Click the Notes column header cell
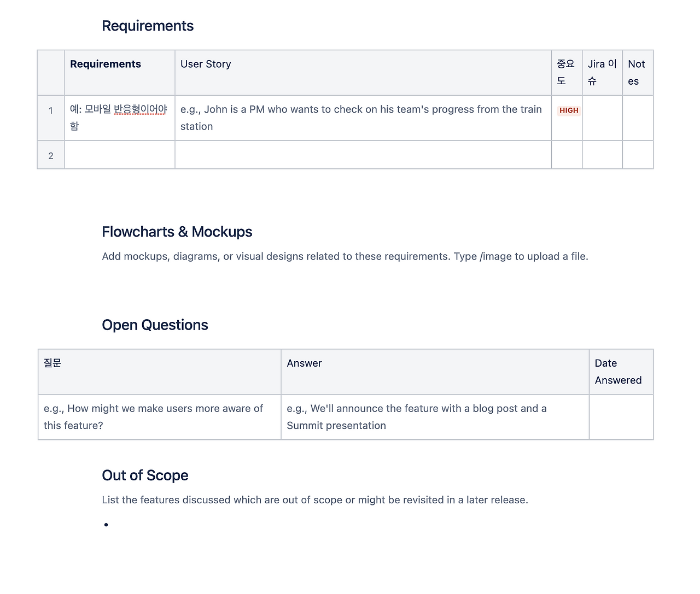700x594 pixels. click(637, 72)
